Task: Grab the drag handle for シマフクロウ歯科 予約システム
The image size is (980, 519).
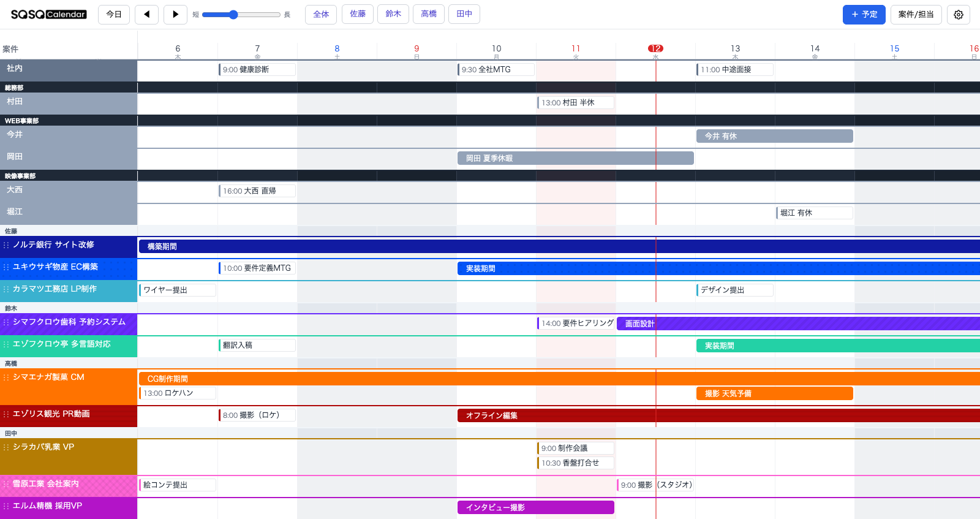Action: coord(6,322)
